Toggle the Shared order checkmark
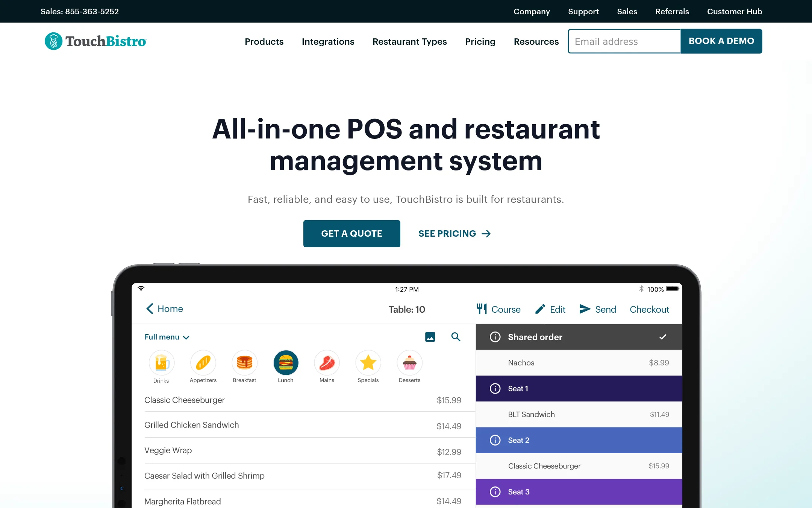 663,337
